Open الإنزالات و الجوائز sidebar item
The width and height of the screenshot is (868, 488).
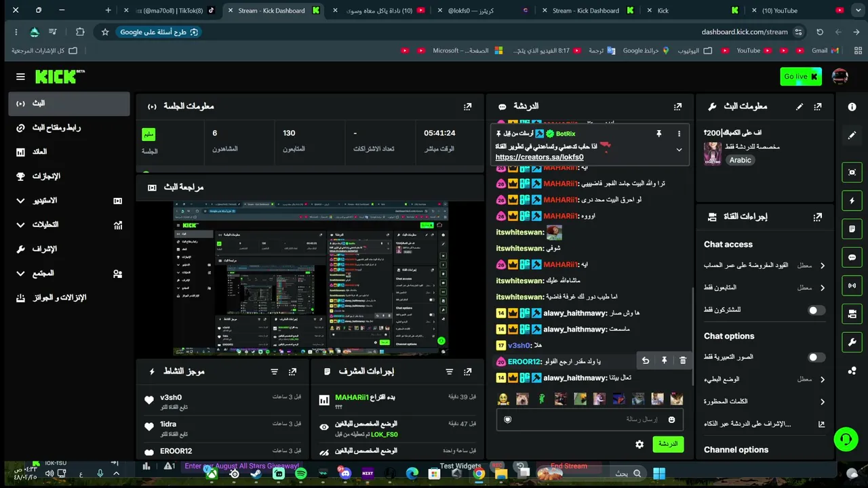click(x=69, y=298)
